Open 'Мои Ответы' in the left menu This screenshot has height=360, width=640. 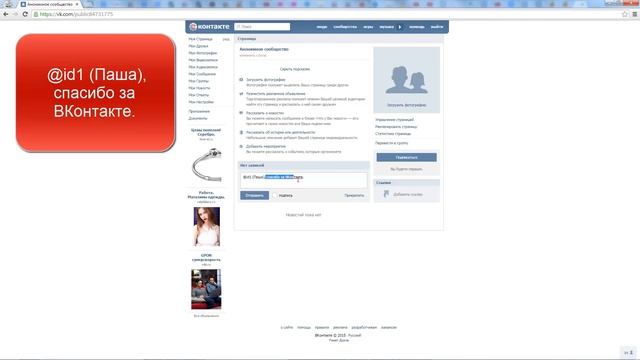coord(198,95)
